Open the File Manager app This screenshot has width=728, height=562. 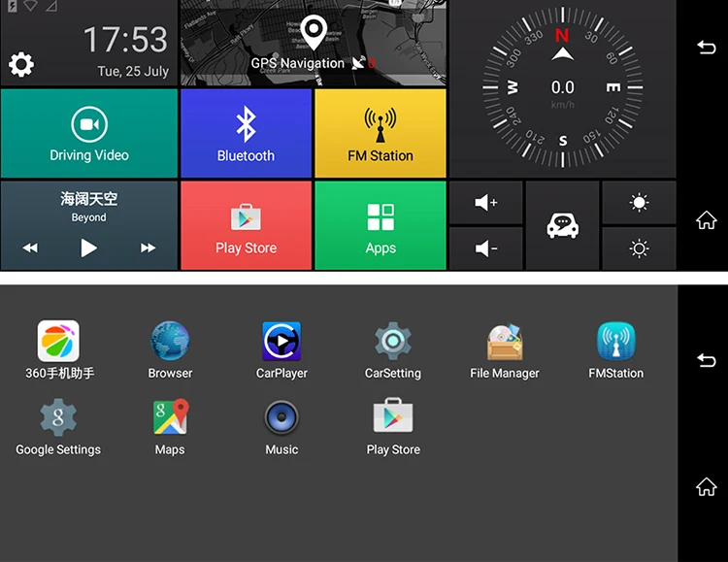pos(504,350)
